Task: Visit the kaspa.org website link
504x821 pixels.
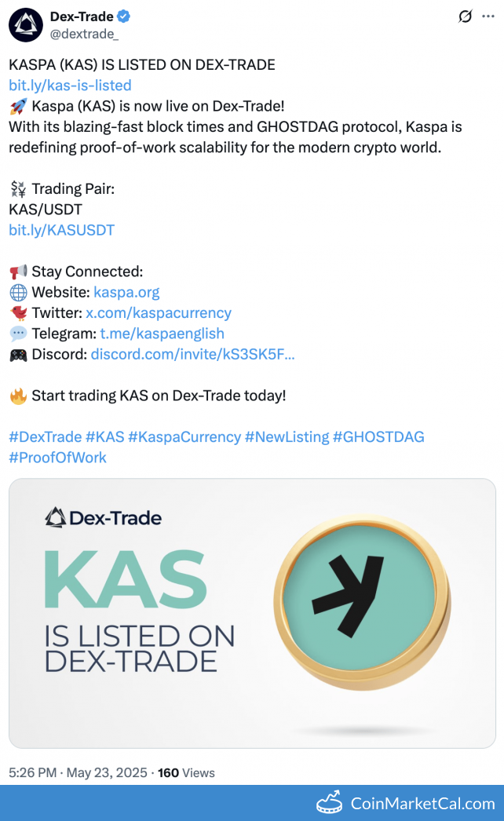Action: point(126,292)
